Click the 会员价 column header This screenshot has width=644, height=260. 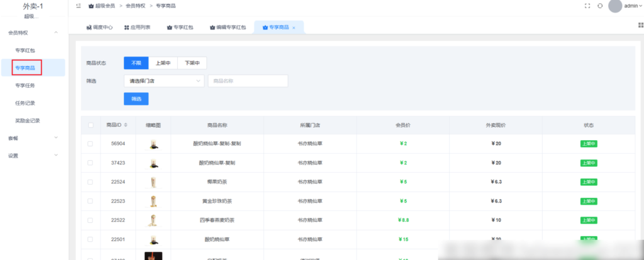[x=403, y=125]
